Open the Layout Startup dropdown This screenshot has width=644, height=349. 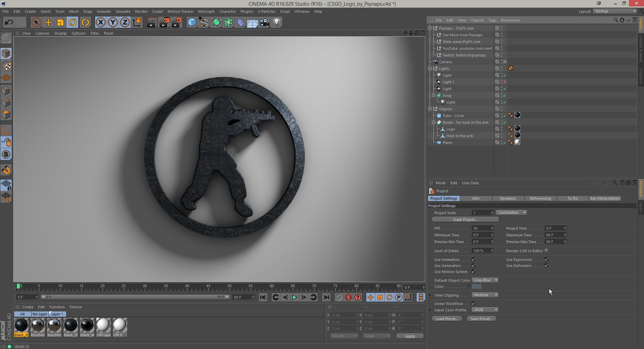pyautogui.click(x=615, y=11)
